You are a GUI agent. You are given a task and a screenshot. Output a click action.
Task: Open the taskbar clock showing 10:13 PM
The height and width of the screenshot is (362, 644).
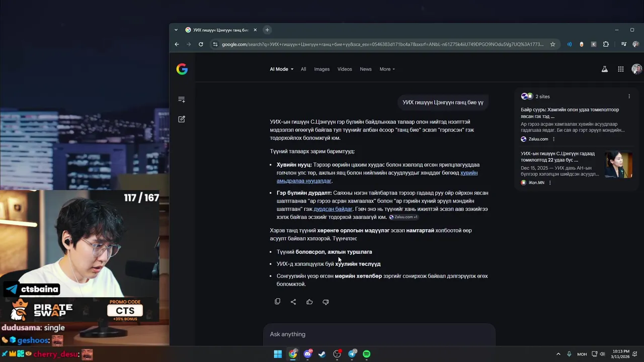pyautogui.click(x=620, y=354)
